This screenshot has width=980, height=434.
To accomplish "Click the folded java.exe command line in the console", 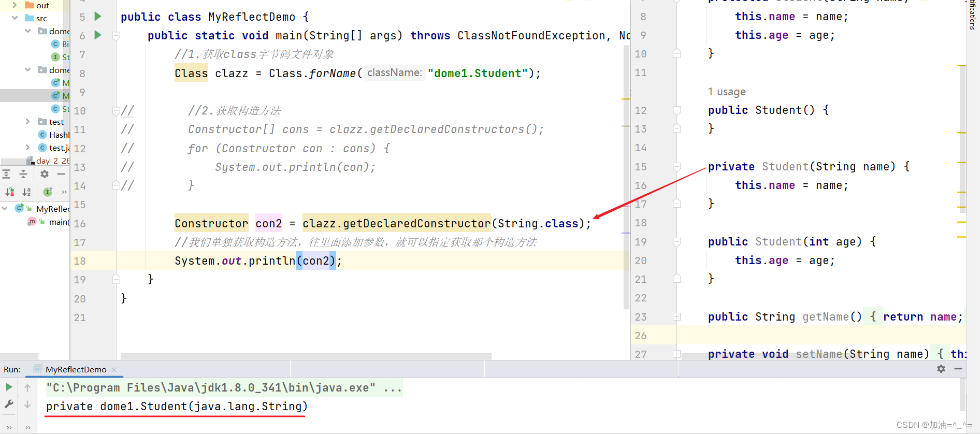I will coord(223,387).
